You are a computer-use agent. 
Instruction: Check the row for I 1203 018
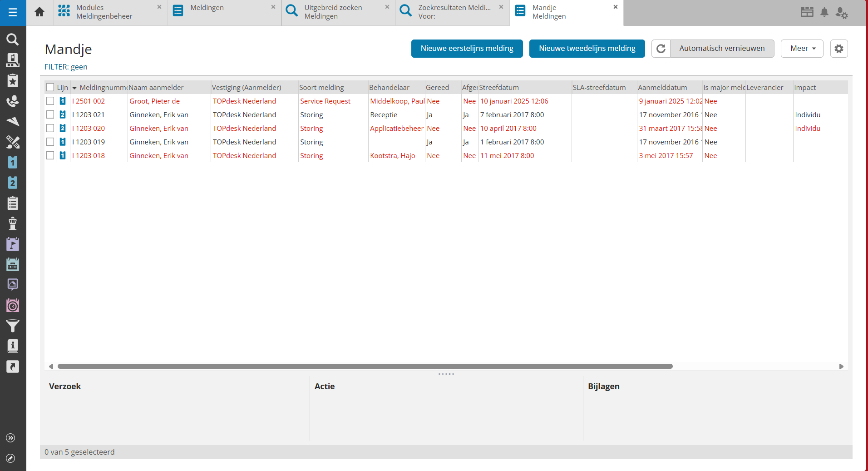(x=50, y=156)
